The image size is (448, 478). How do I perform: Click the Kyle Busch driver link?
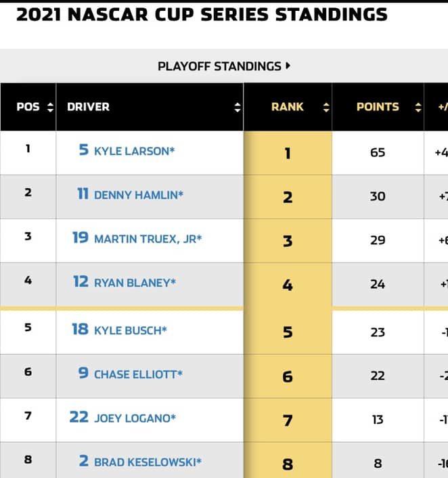click(131, 330)
